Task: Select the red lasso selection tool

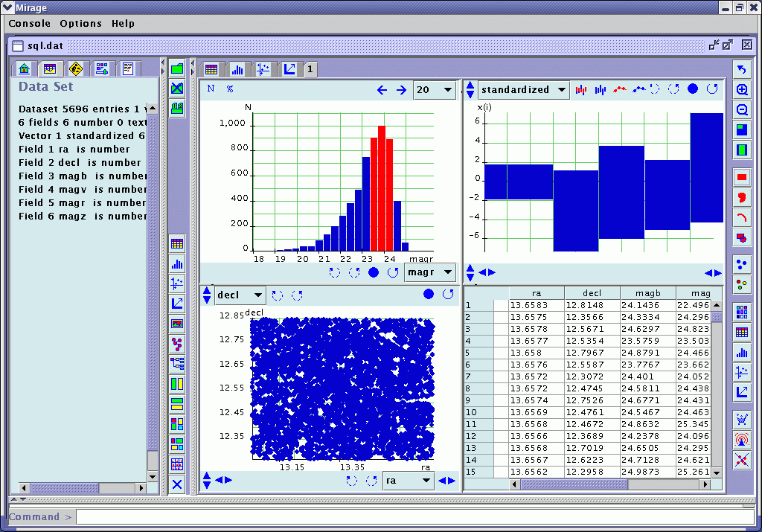Action: tap(742, 197)
